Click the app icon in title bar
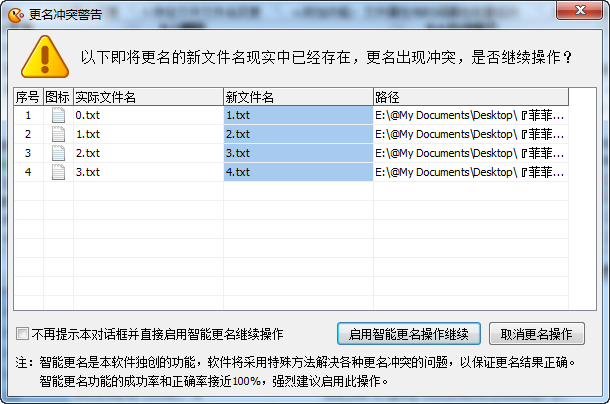 tap(15, 13)
